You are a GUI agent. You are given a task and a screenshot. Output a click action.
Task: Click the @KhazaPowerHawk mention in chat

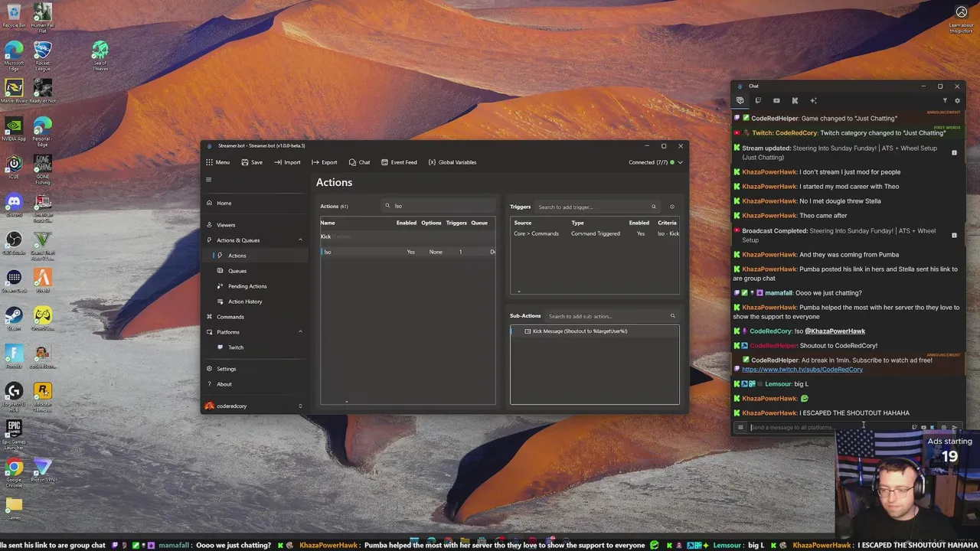pos(835,331)
